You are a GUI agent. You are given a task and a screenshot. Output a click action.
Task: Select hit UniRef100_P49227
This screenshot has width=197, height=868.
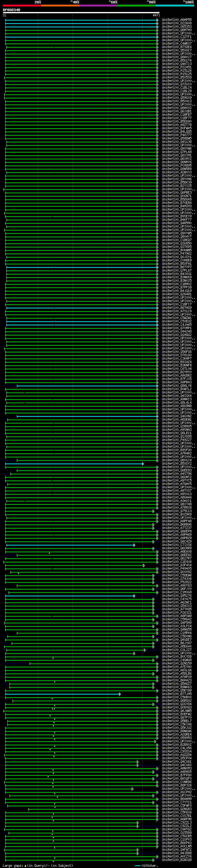click(177, 440)
